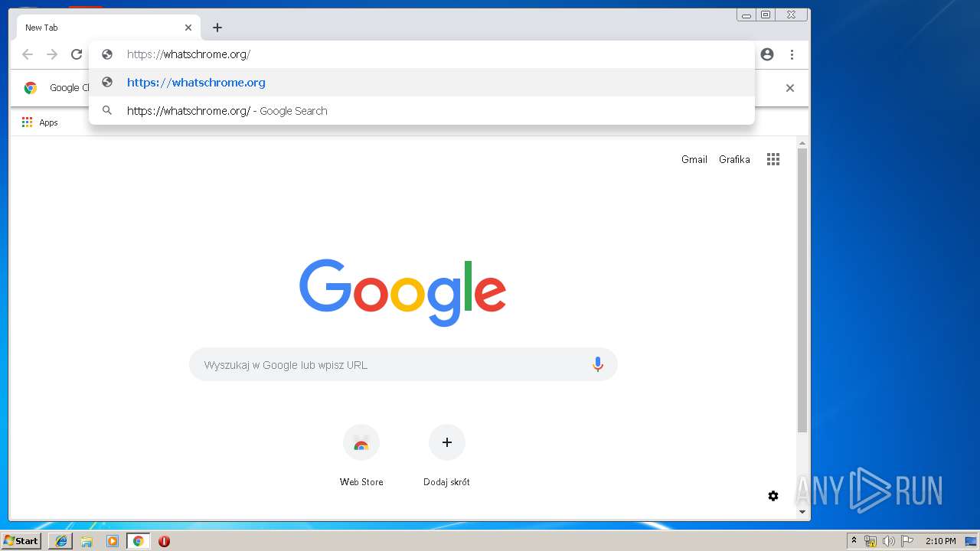Launch Internet Explorer from taskbar

(x=61, y=541)
